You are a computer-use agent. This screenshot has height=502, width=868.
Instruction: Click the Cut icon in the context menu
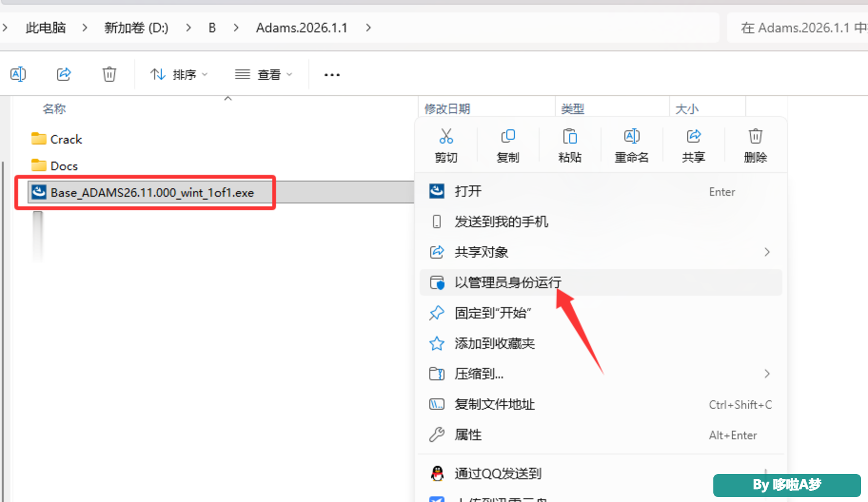pos(446,136)
